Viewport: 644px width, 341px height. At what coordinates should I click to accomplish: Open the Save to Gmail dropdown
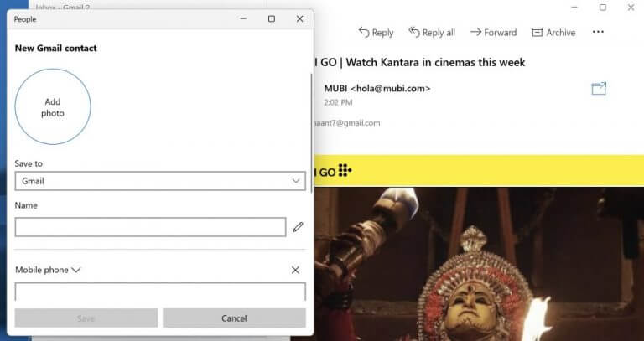pyautogui.click(x=159, y=181)
